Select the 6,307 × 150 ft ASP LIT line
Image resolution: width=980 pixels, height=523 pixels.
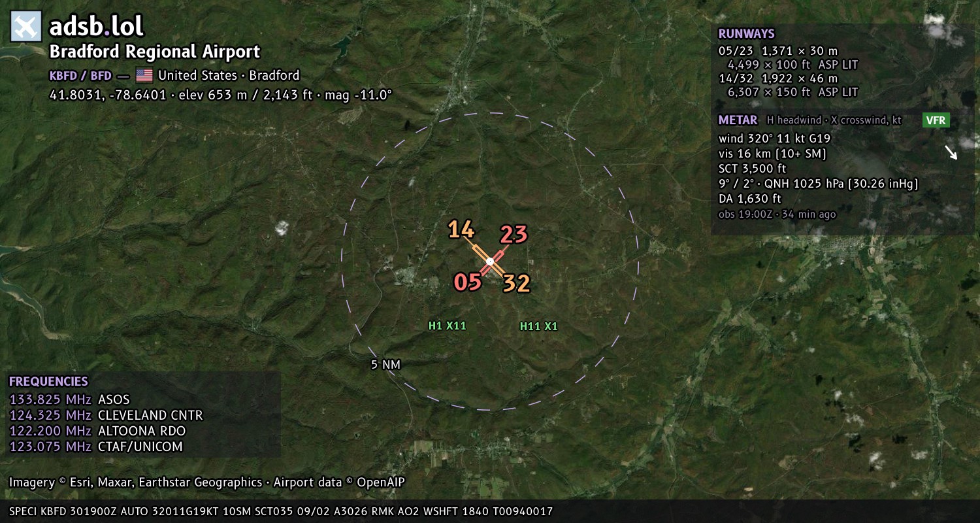point(792,92)
